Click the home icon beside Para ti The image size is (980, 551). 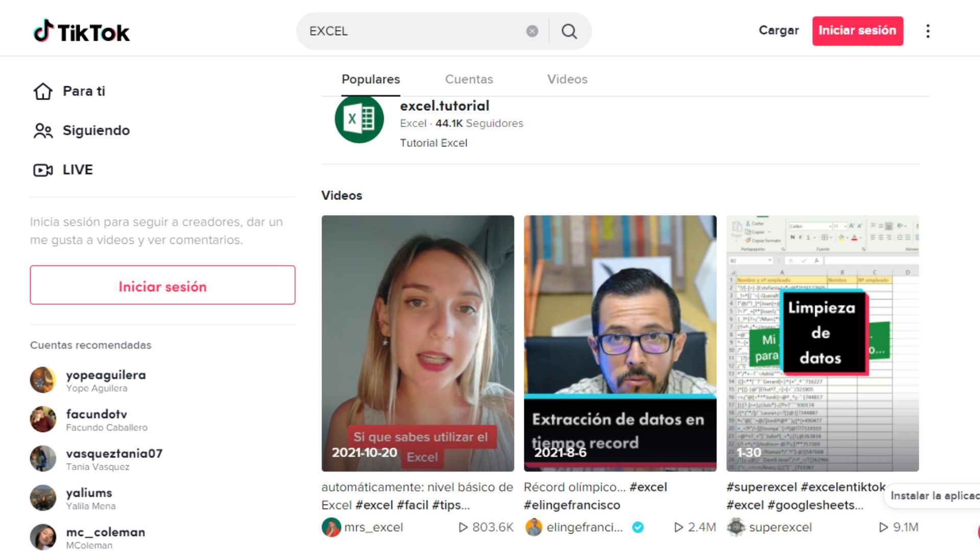click(x=43, y=91)
